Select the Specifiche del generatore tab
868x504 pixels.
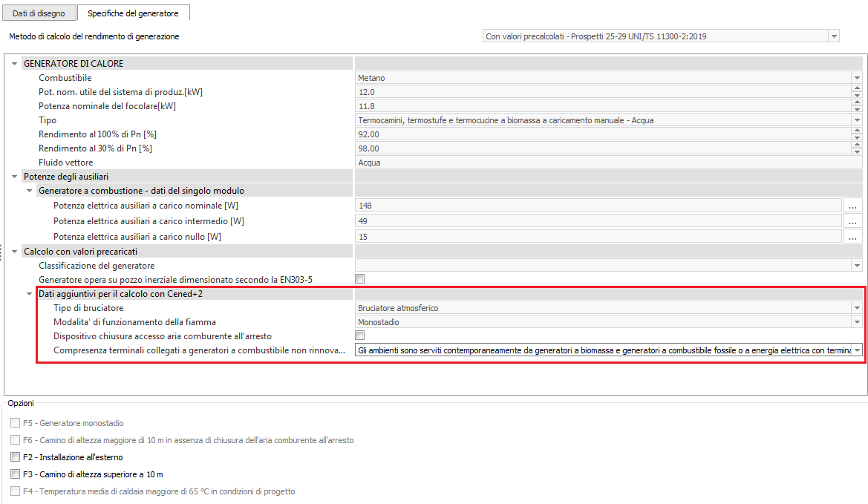point(133,13)
